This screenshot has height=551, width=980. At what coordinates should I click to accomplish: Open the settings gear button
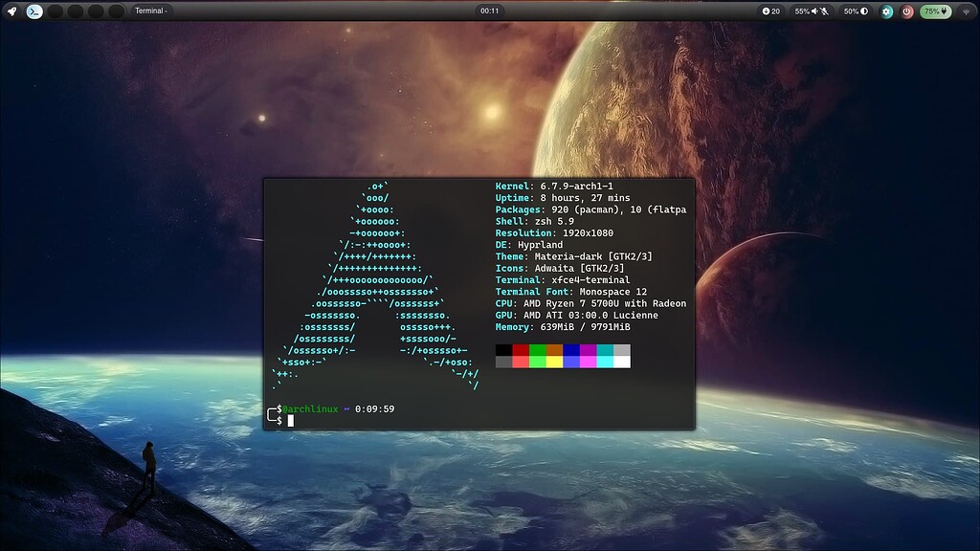pyautogui.click(x=886, y=11)
